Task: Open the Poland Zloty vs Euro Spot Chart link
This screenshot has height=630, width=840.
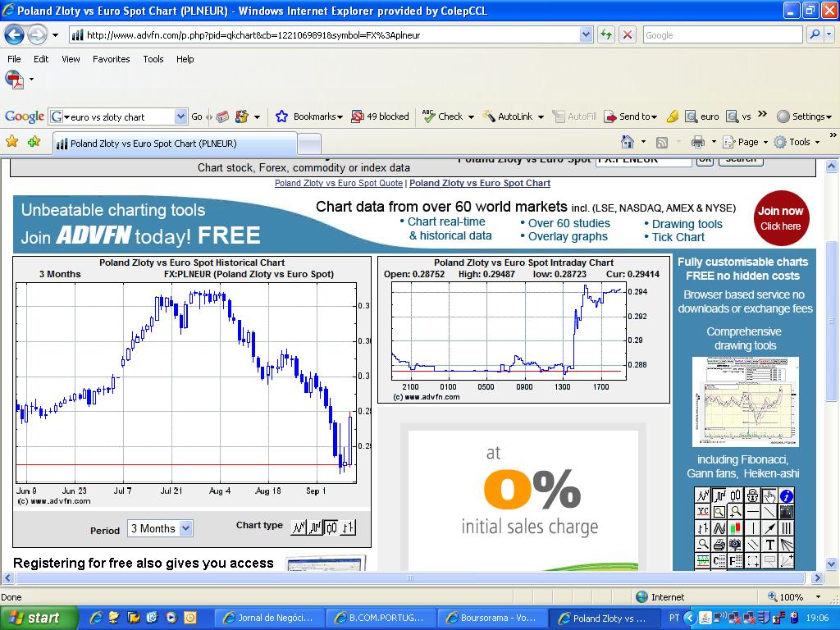Action: click(479, 183)
